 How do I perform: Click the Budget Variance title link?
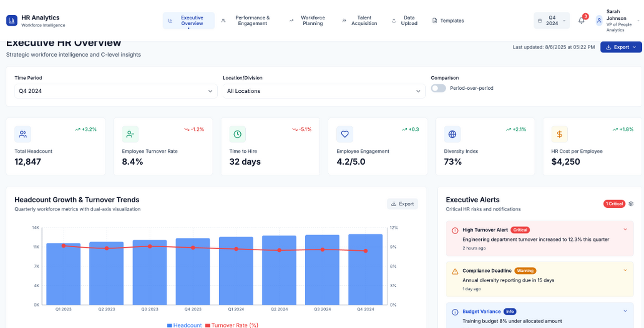pos(481,311)
